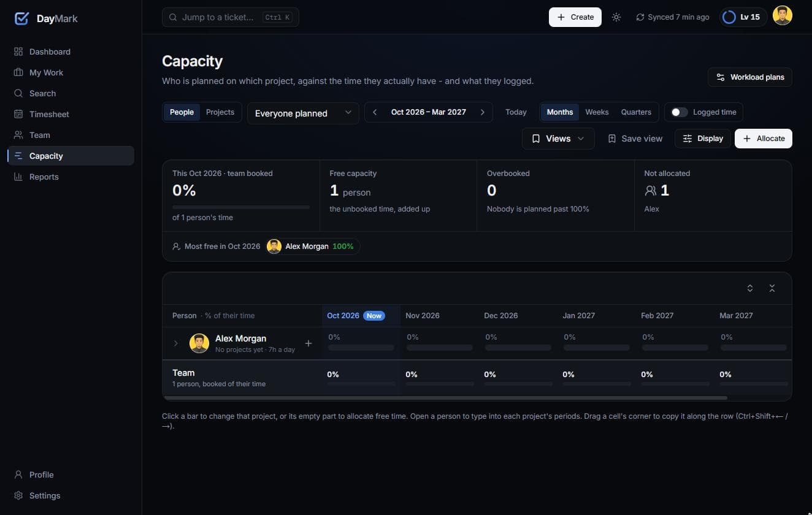Open Reports in the sidebar
This screenshot has width=812, height=515.
tap(71, 177)
